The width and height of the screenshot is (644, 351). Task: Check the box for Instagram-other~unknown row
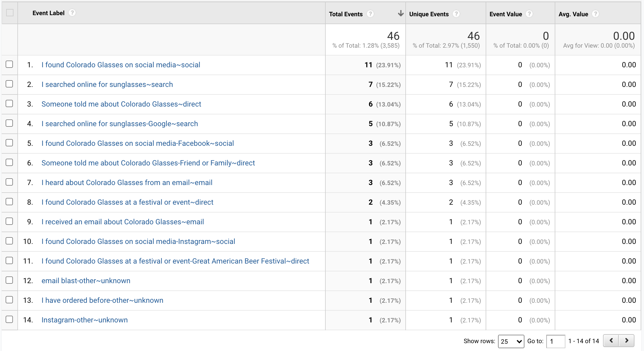tap(9, 319)
